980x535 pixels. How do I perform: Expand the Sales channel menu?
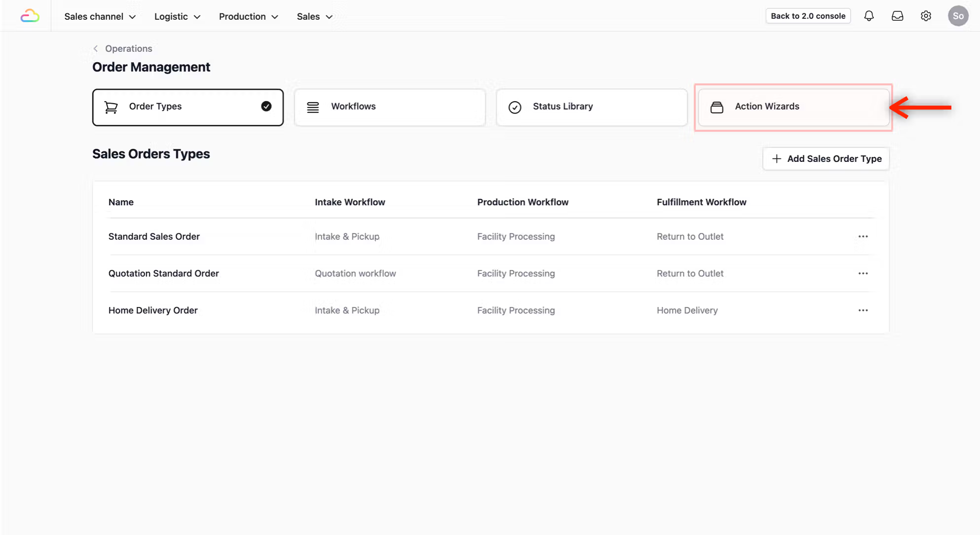(x=100, y=17)
